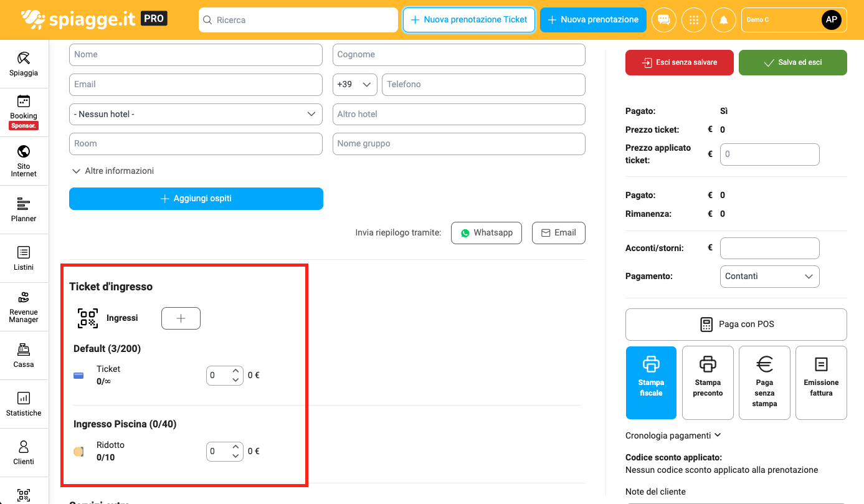The height and width of the screenshot is (504, 864).
Task: Click Stampa preconto printer button
Action: pyautogui.click(x=708, y=383)
